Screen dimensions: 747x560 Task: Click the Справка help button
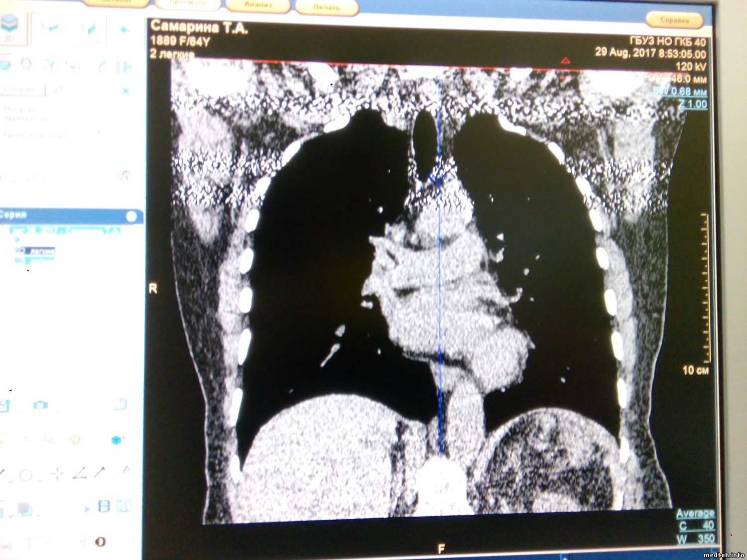pos(675,20)
